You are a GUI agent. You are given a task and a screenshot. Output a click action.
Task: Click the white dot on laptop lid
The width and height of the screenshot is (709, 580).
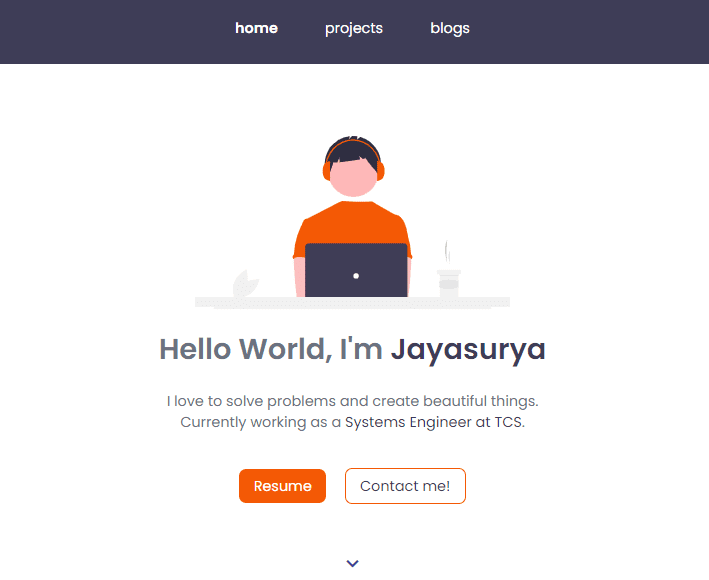[x=356, y=276]
